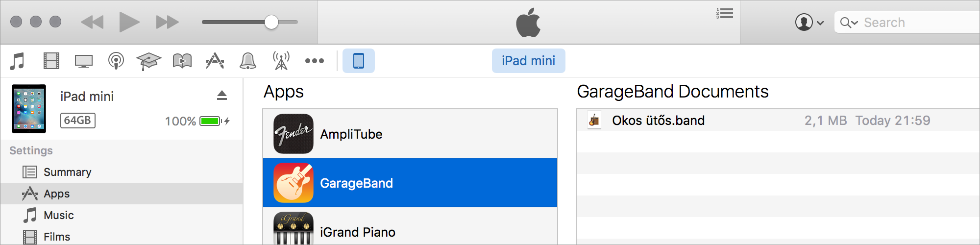Open the iTunes U graduation cap icon
The image size is (980, 245).
(x=149, y=61)
